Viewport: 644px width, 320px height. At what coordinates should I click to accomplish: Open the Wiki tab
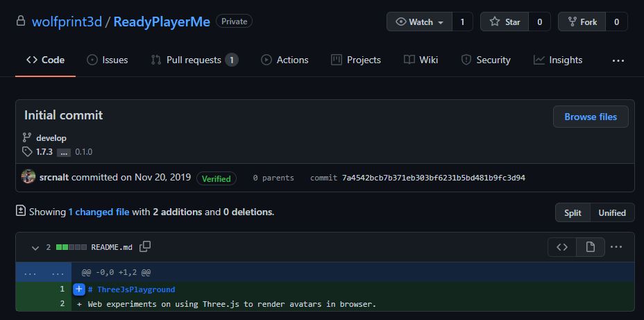click(x=421, y=60)
